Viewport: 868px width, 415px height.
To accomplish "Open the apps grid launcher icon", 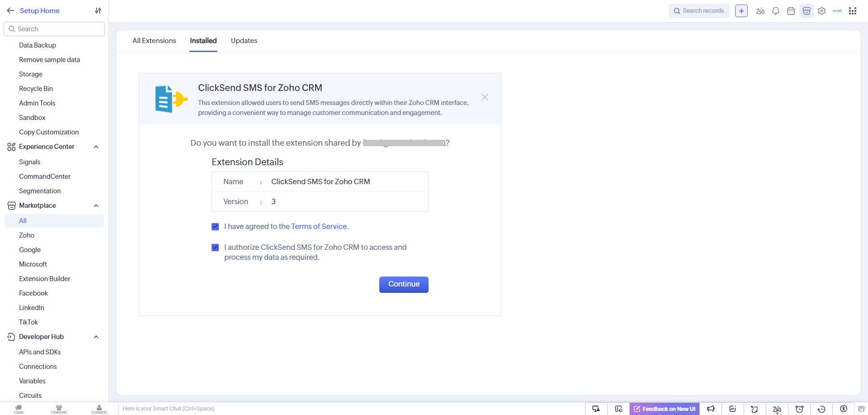I will click(x=853, y=11).
